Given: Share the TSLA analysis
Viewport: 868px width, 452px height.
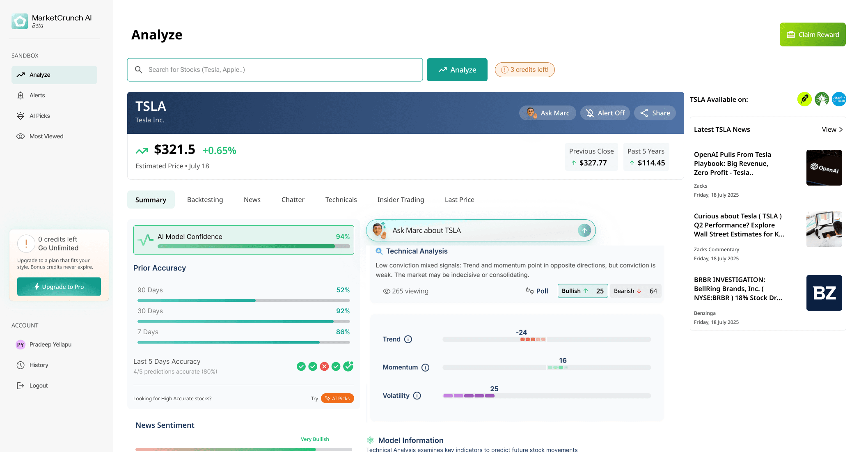Looking at the screenshot, I should 655,112.
